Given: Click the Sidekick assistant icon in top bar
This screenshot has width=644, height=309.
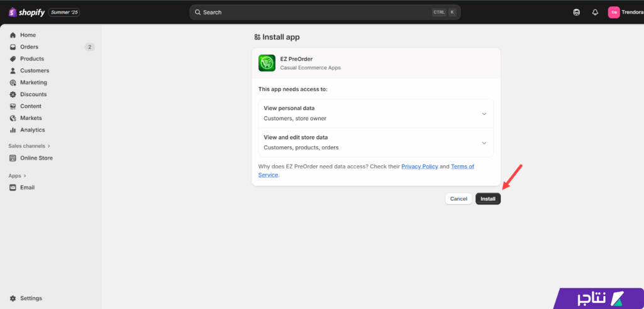Looking at the screenshot, I should 577,13.
